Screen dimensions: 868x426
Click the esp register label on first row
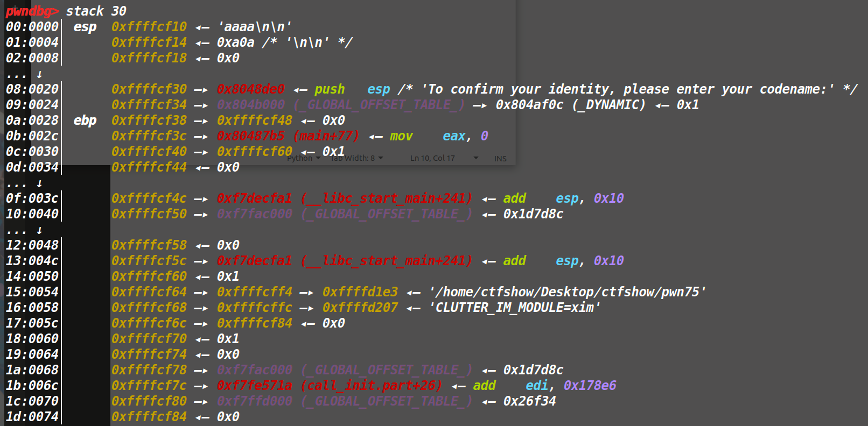click(x=85, y=27)
